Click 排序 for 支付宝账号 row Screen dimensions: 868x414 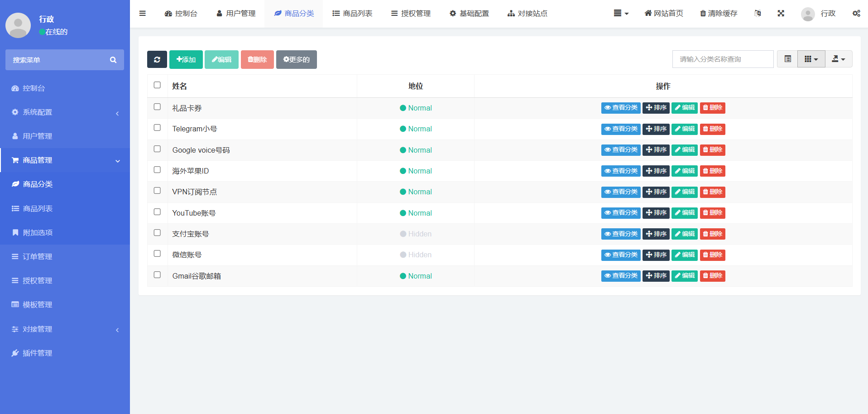(x=656, y=234)
